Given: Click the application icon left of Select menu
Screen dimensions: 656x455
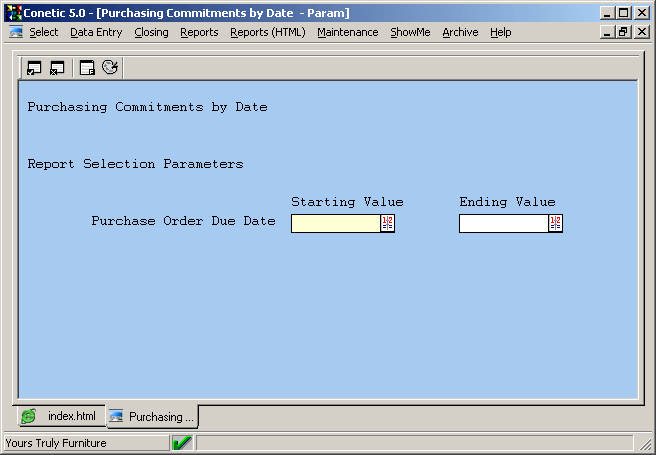Looking at the screenshot, I should click(x=16, y=32).
